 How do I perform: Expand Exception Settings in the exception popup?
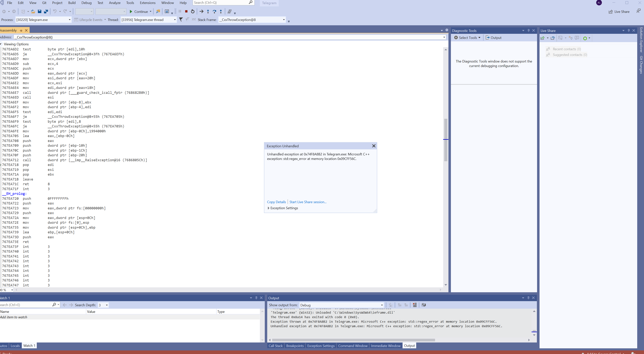(269, 208)
